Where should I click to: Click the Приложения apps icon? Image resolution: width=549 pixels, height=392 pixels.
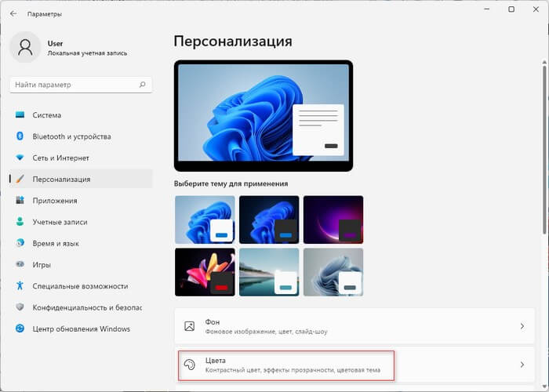20,200
